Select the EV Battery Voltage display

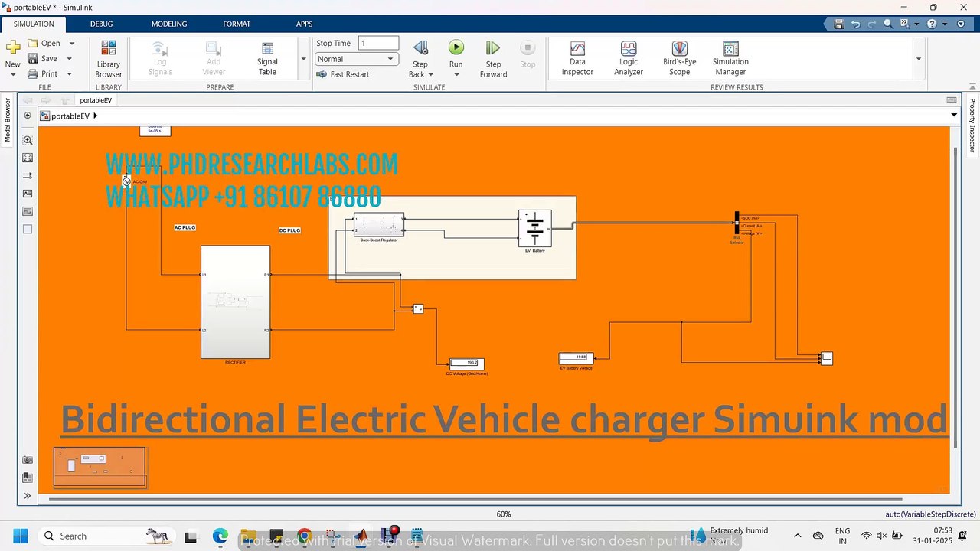[x=576, y=357]
